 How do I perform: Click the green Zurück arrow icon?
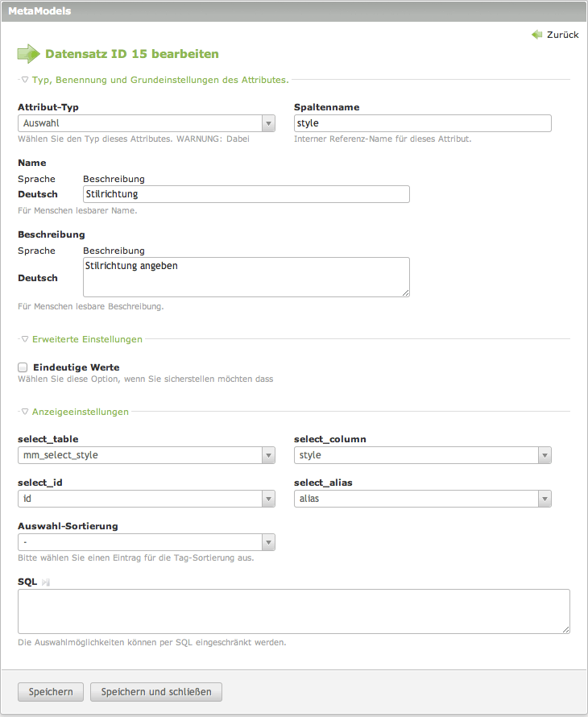click(x=536, y=35)
